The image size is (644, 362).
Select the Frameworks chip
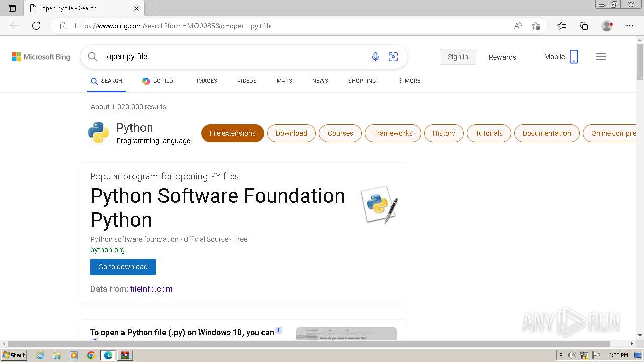click(392, 133)
